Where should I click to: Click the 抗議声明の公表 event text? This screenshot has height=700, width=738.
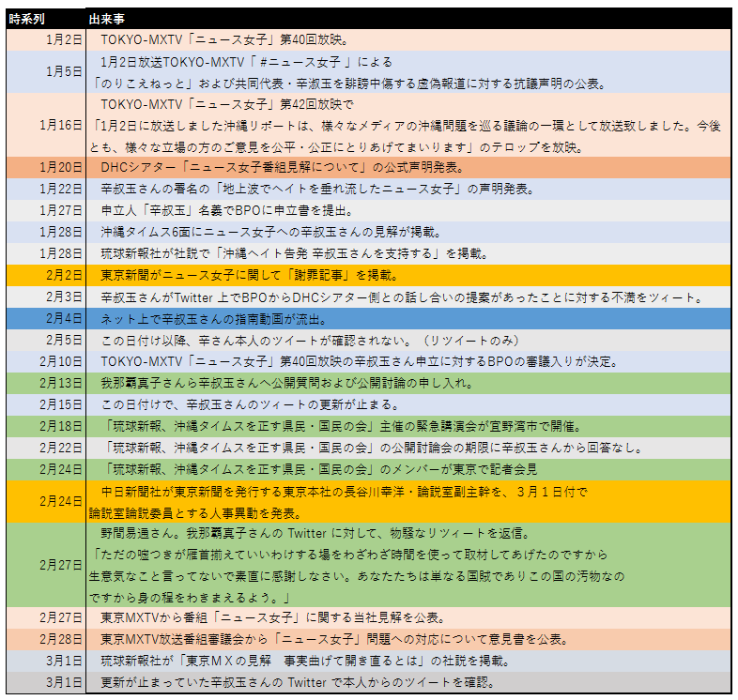348,84
